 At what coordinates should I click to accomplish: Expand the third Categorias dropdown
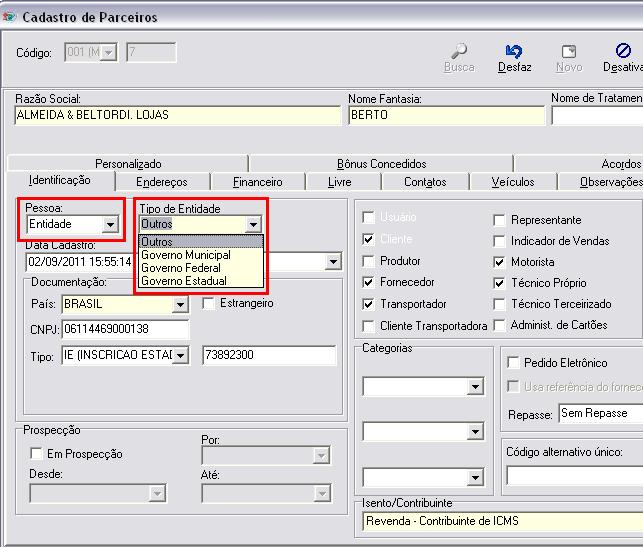tap(475, 477)
